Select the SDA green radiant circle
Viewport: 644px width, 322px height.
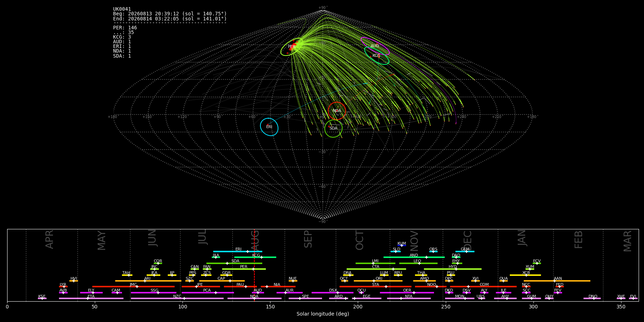coord(333,128)
